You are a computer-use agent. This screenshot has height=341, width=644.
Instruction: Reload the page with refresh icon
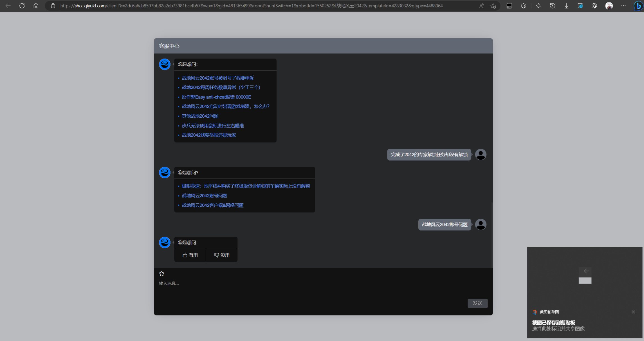pos(22,6)
